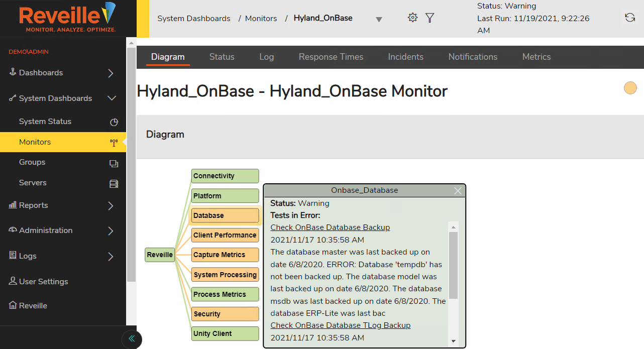Screen dimensions: 644x349
Task: Open the Response Times tab
Action: [x=331, y=57]
